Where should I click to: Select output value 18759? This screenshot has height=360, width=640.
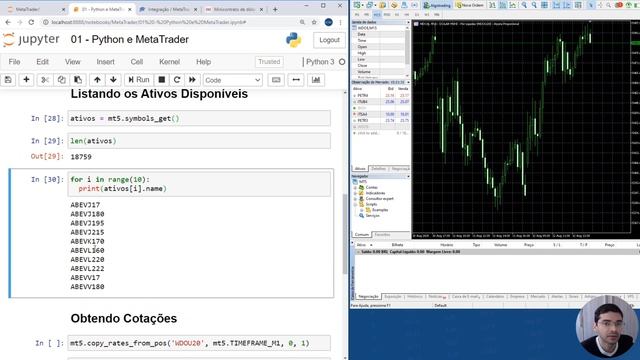click(x=81, y=157)
